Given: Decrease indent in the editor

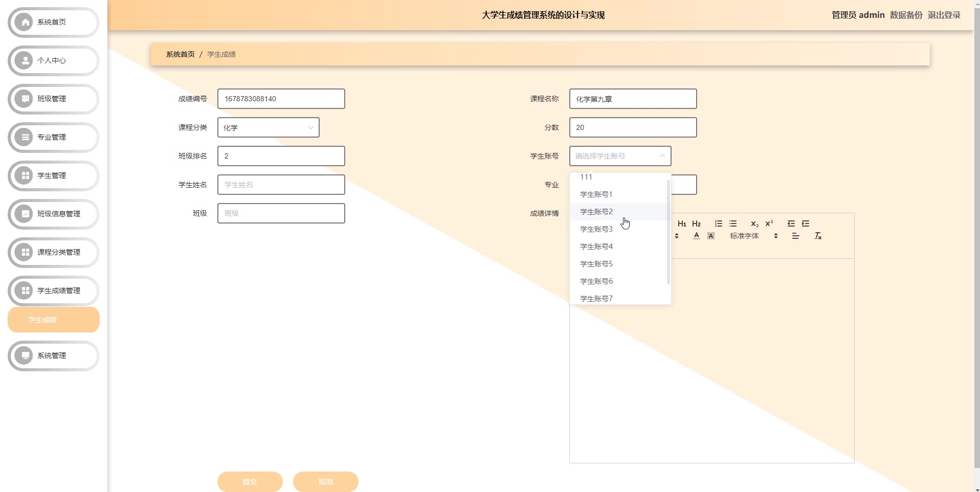Looking at the screenshot, I should (791, 223).
